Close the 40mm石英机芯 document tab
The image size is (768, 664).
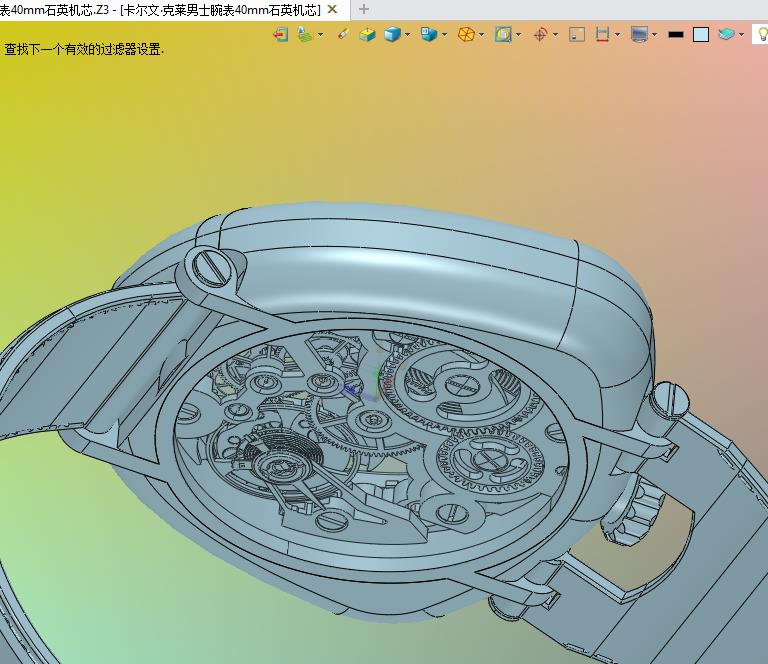click(x=333, y=9)
